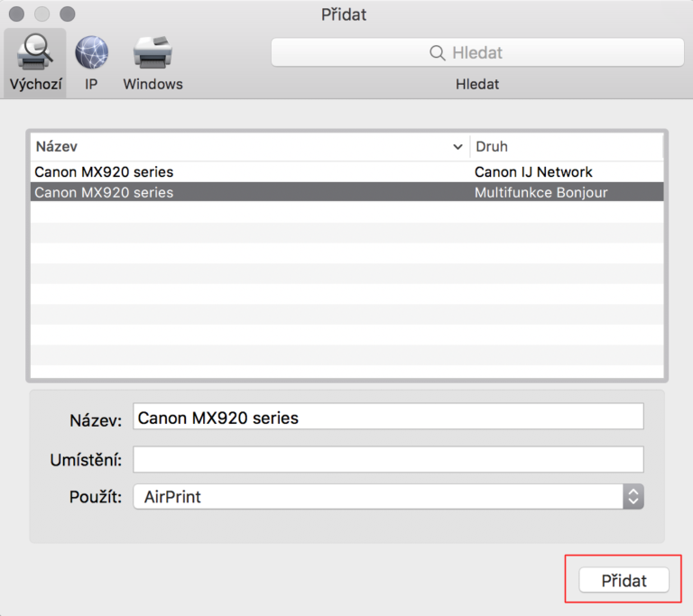The width and height of the screenshot is (693, 616).
Task: Click the Hledat label under search
Action: click(x=476, y=84)
